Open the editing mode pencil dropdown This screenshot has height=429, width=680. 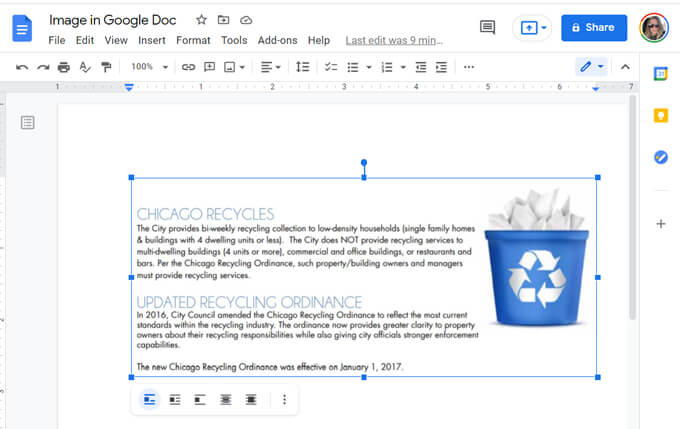(x=592, y=67)
